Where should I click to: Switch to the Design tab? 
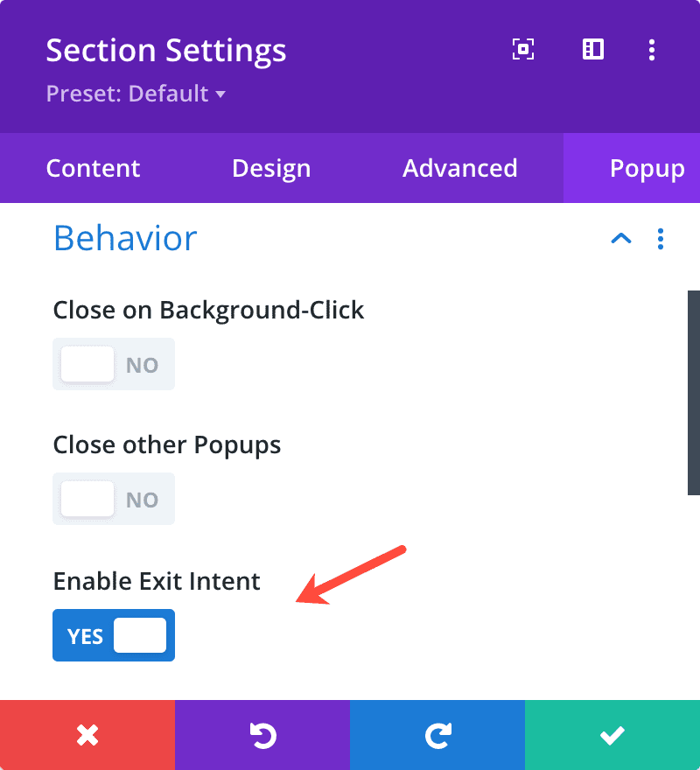click(x=271, y=168)
